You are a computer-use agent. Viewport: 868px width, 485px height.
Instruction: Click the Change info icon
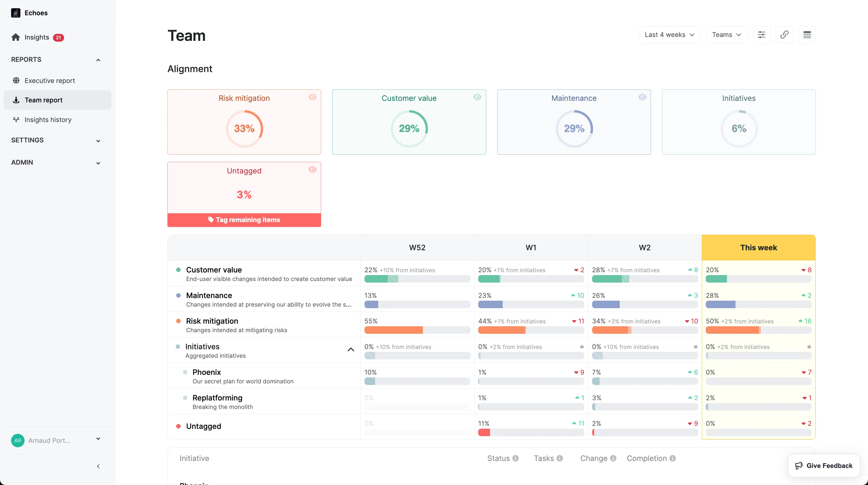[x=613, y=458]
